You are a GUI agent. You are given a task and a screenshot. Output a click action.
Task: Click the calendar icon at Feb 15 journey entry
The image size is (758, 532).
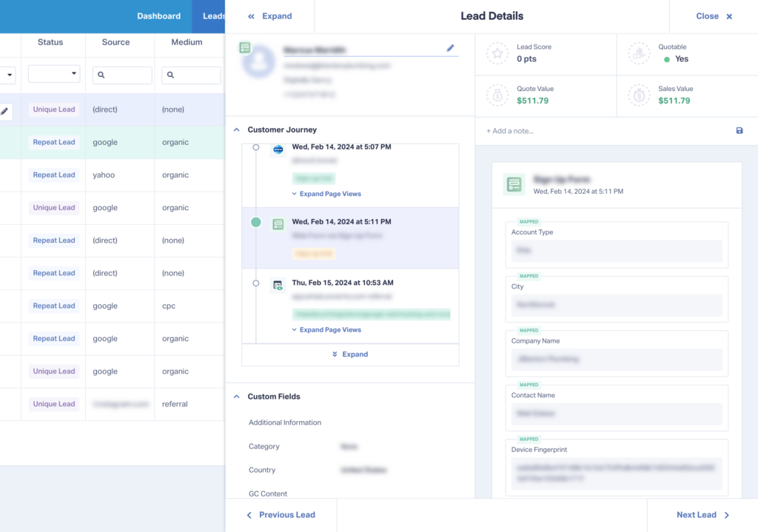click(x=278, y=285)
